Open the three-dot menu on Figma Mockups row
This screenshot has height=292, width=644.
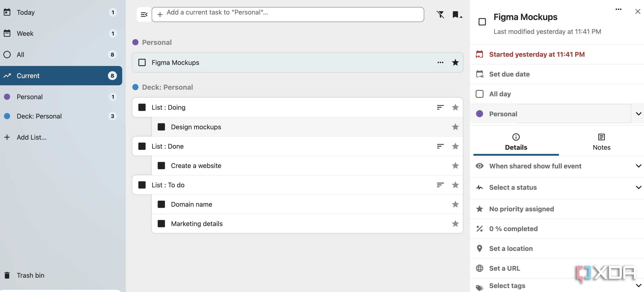(x=440, y=62)
